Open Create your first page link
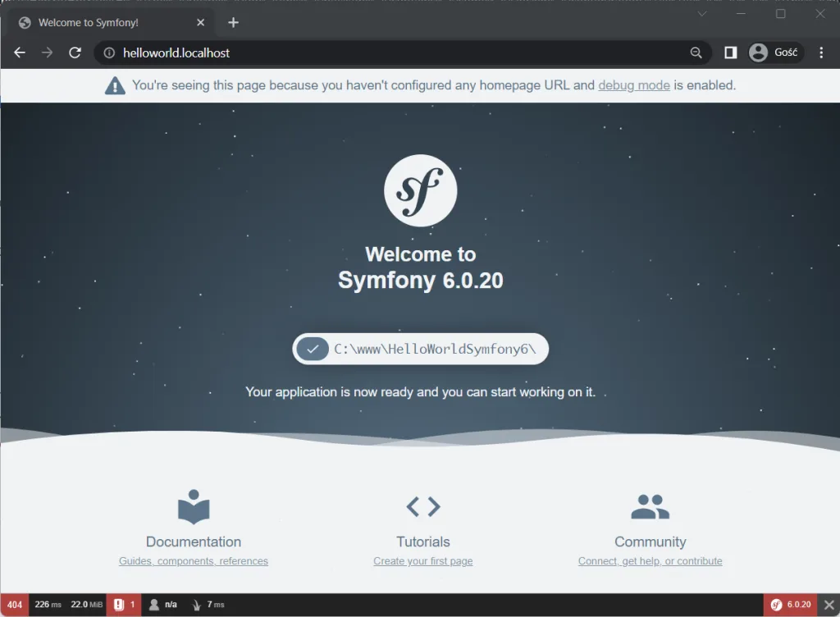The height and width of the screenshot is (617, 840). [423, 560]
